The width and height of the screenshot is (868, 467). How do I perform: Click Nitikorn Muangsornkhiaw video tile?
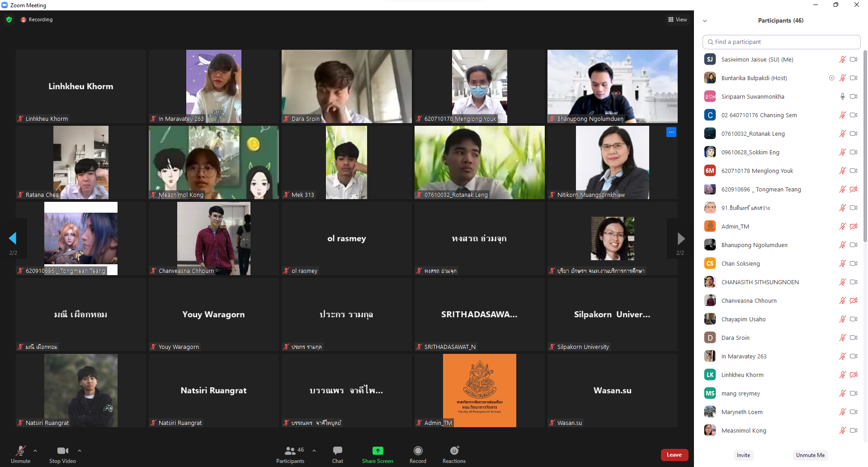613,162
